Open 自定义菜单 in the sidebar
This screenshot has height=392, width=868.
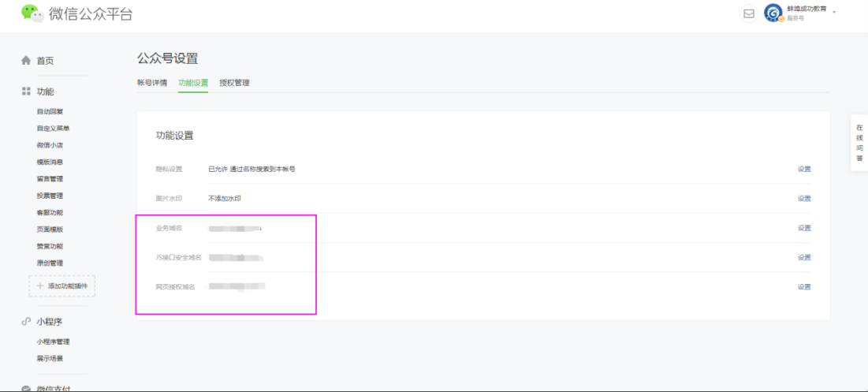tap(53, 129)
